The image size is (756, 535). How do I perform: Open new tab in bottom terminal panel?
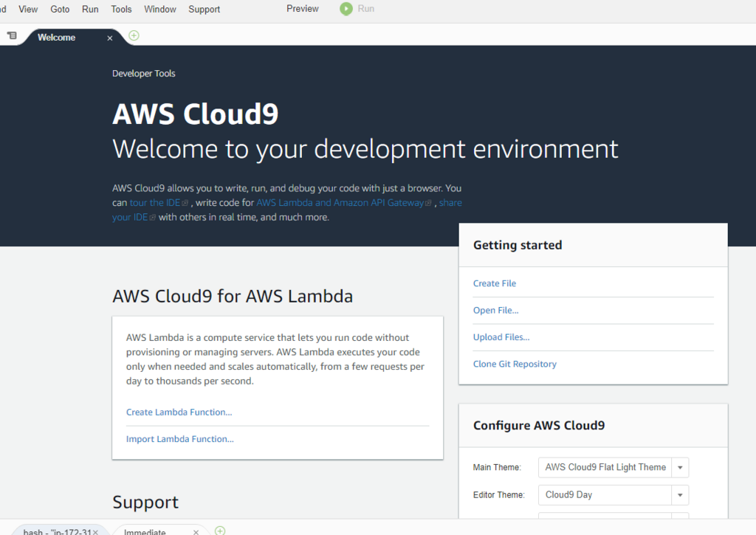[220, 531]
